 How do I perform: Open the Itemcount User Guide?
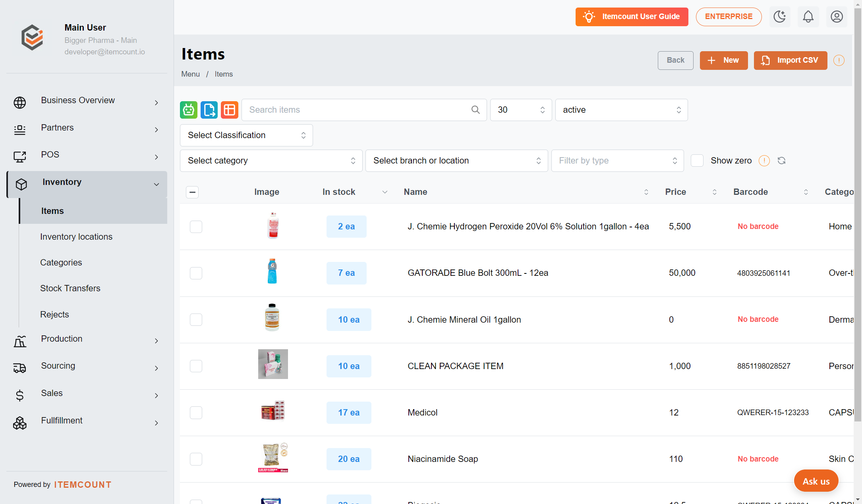632,17
